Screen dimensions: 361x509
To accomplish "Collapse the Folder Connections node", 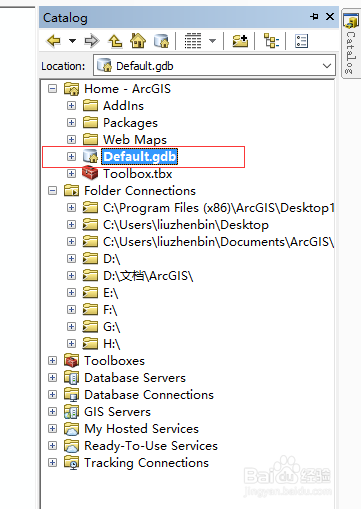I will pos(52,191).
